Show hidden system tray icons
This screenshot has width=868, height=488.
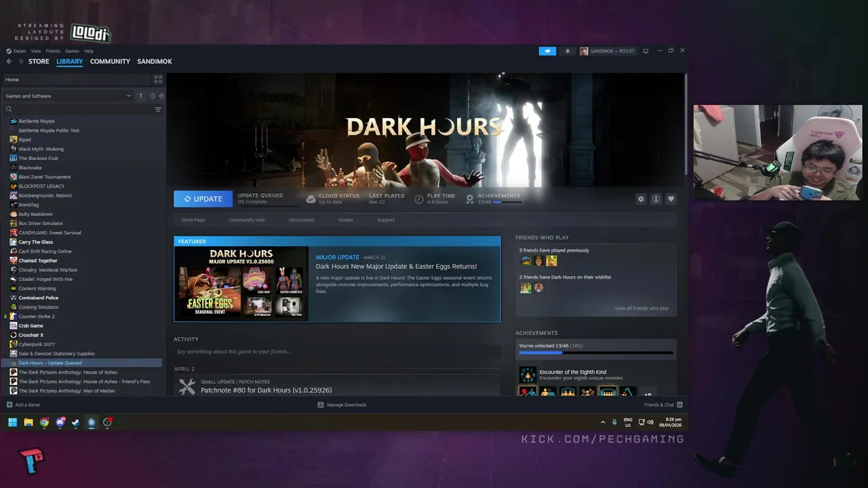pyautogui.click(x=603, y=422)
